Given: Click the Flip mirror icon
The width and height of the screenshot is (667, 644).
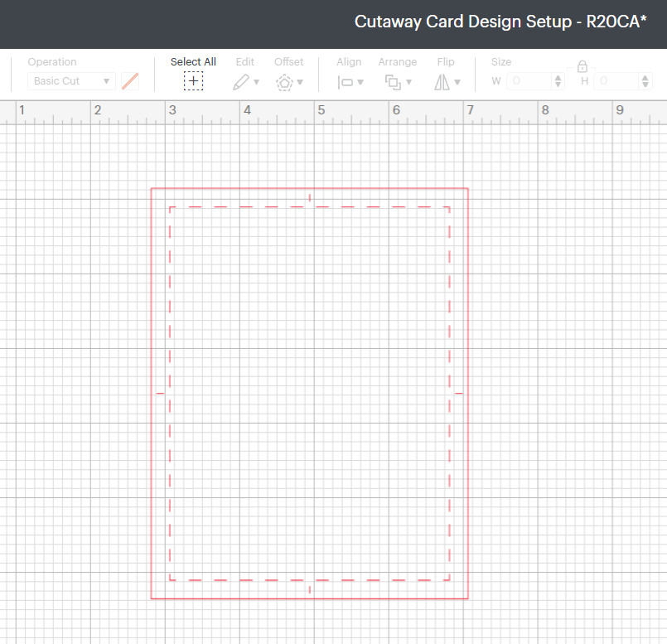Looking at the screenshot, I should click(442, 81).
